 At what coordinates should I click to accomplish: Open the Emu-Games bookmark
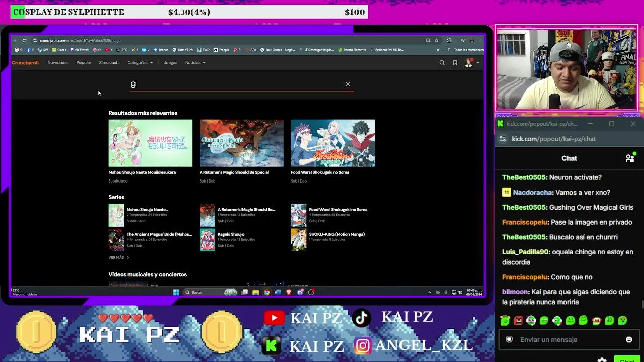click(x=278, y=50)
